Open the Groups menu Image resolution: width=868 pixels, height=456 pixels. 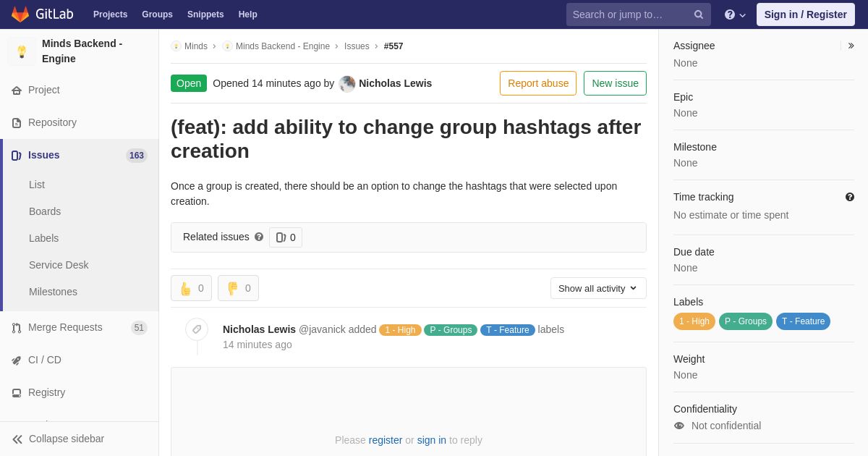157,14
